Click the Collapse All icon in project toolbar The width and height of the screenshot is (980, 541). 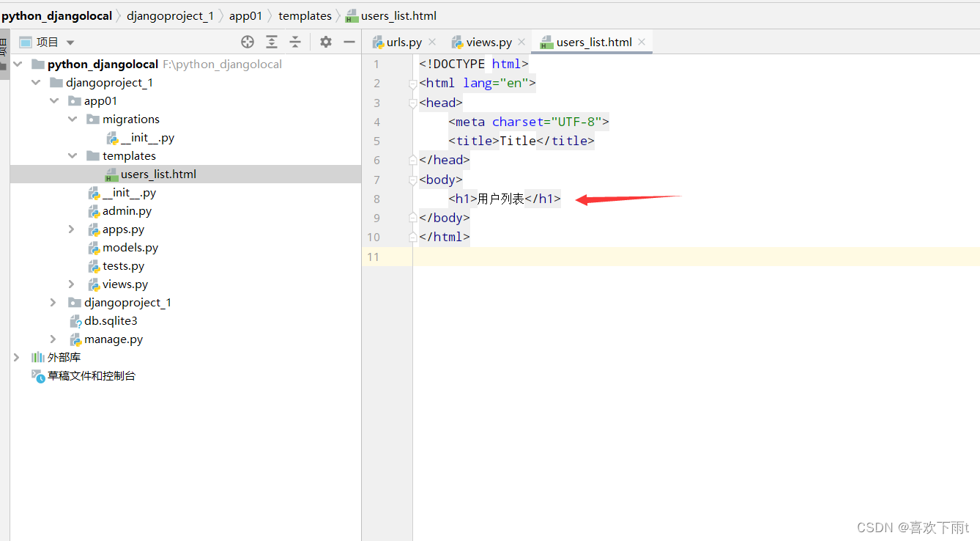(x=295, y=42)
